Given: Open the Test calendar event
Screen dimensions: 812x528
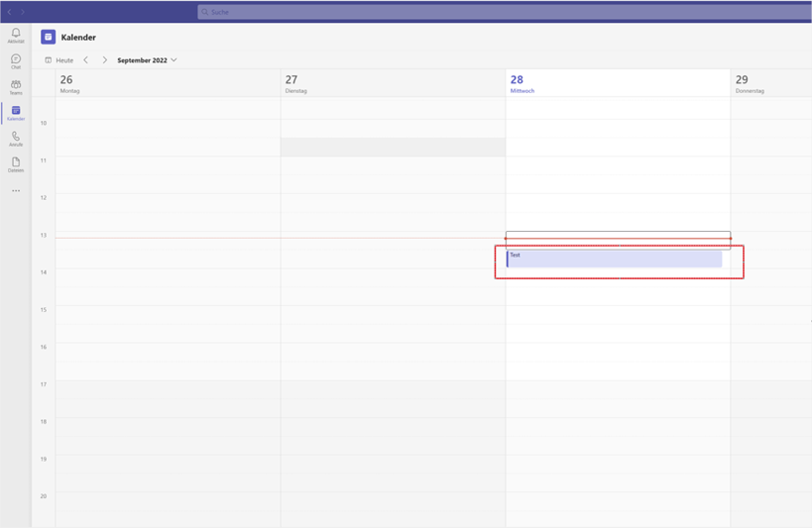Looking at the screenshot, I should pos(614,260).
